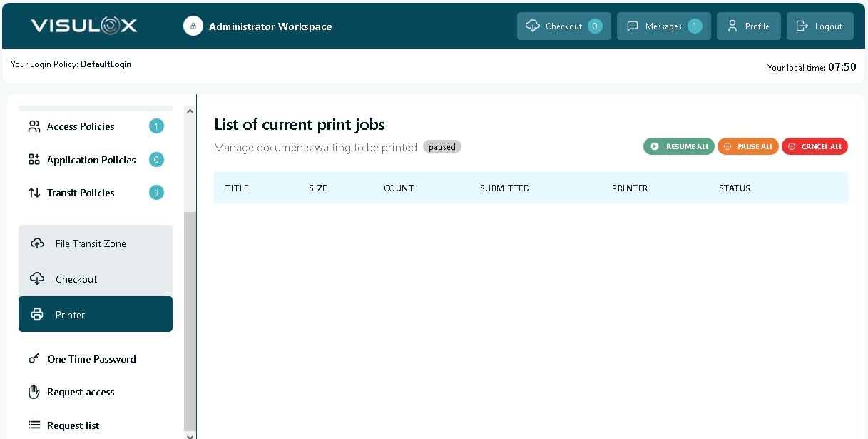Viewport: 868px width, 439px height.
Task: Click the sidebar scroll down arrow
Action: (x=189, y=434)
